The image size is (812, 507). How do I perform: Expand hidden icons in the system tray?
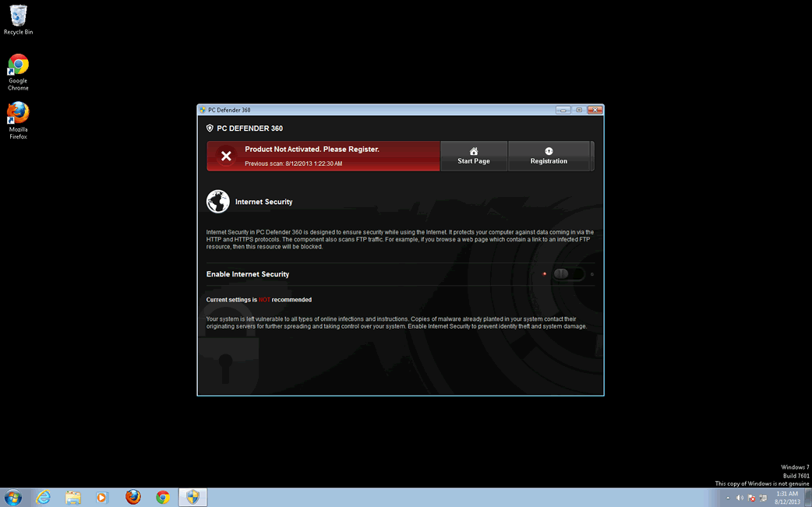(728, 497)
